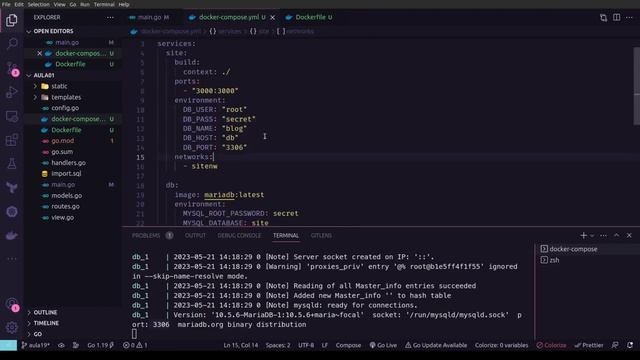This screenshot has height=360, width=640.
Task: Click the Go Live status bar button
Action: (x=383, y=345)
